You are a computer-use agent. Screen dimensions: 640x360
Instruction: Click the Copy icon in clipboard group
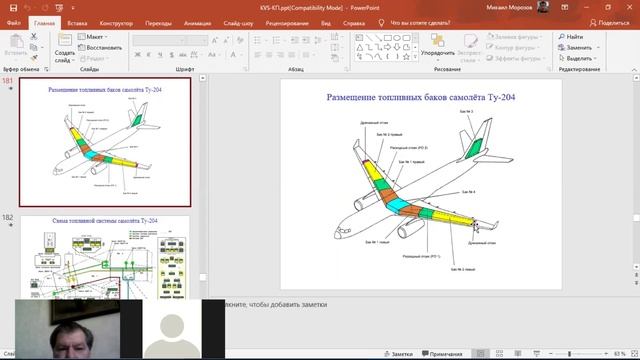(34, 47)
